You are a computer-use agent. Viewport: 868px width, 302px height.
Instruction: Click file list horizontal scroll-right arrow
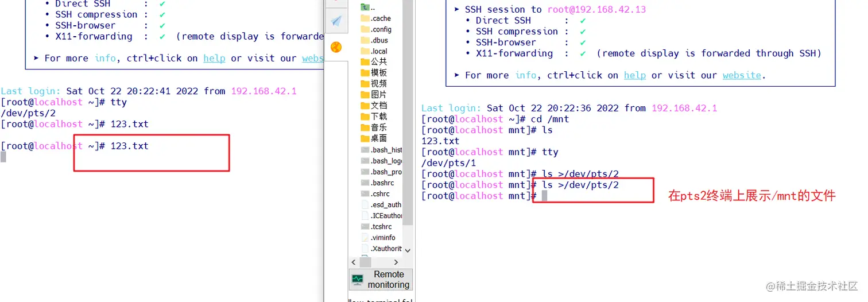pyautogui.click(x=397, y=262)
